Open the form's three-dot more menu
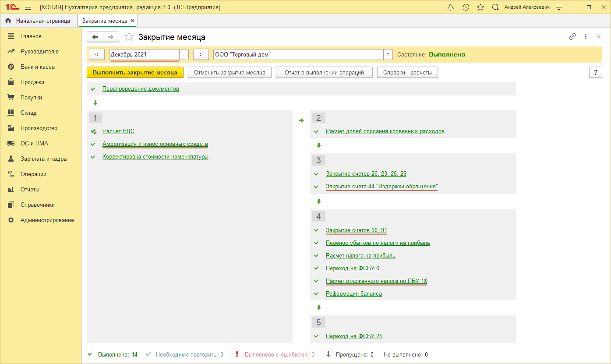The width and height of the screenshot is (611, 364). tap(586, 37)
